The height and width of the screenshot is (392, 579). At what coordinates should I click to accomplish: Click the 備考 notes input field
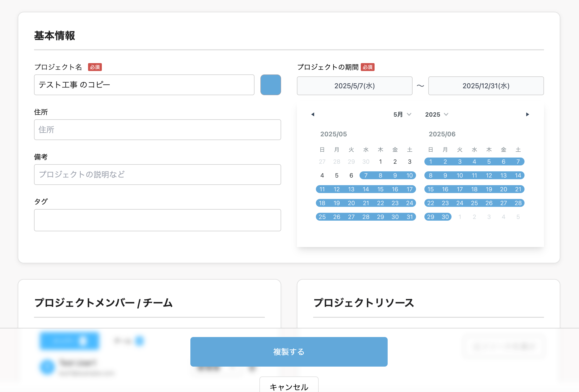pos(157,174)
